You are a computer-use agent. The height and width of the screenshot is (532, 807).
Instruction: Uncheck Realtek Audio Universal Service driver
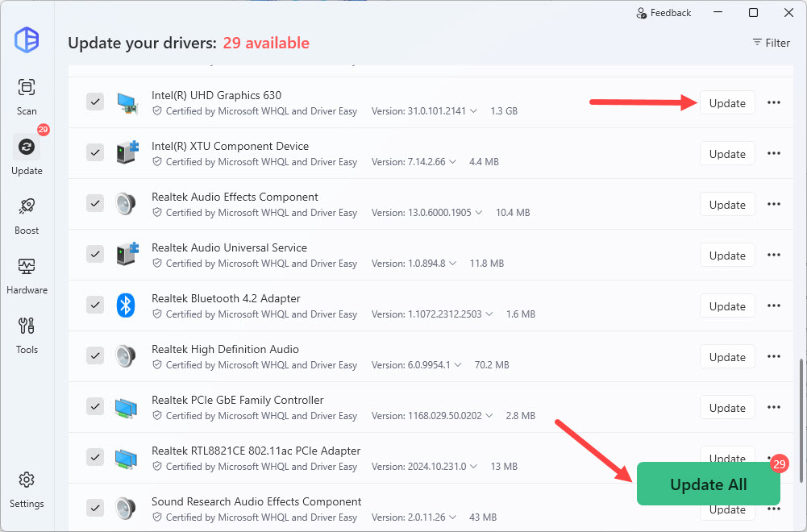[95, 254]
